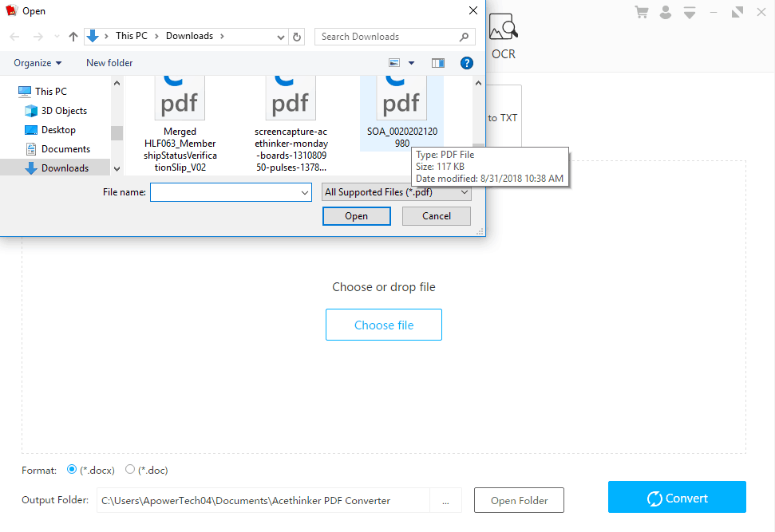Choose the .doc format option

(130, 469)
